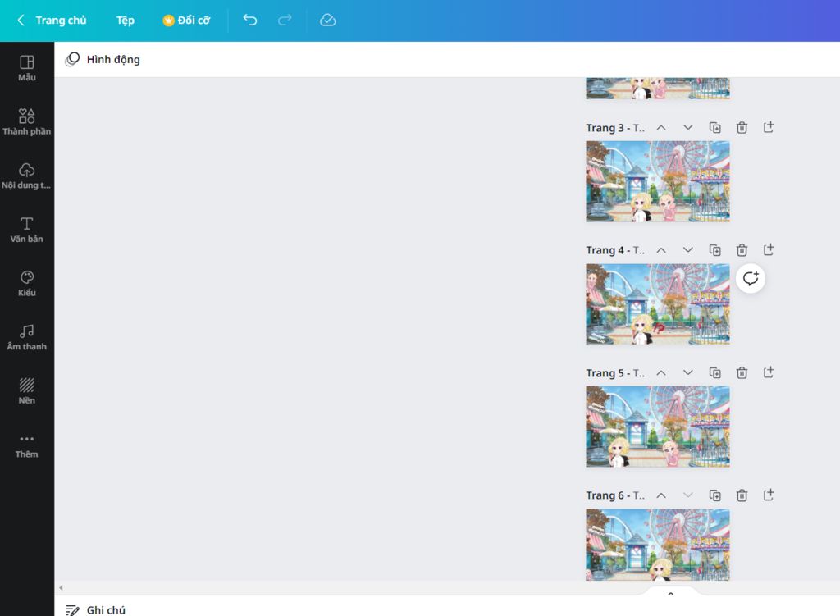Delete Trang 3
This screenshot has width=840, height=616.
coord(742,128)
